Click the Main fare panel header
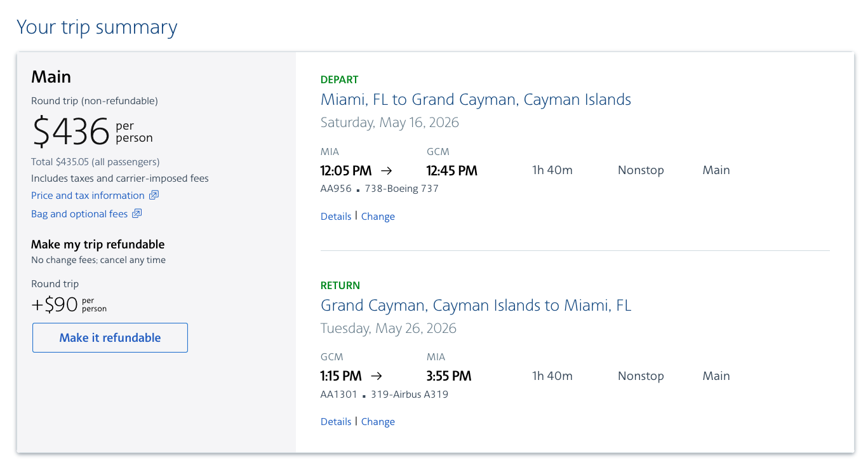The height and width of the screenshot is (467, 868). pyautogui.click(x=51, y=76)
